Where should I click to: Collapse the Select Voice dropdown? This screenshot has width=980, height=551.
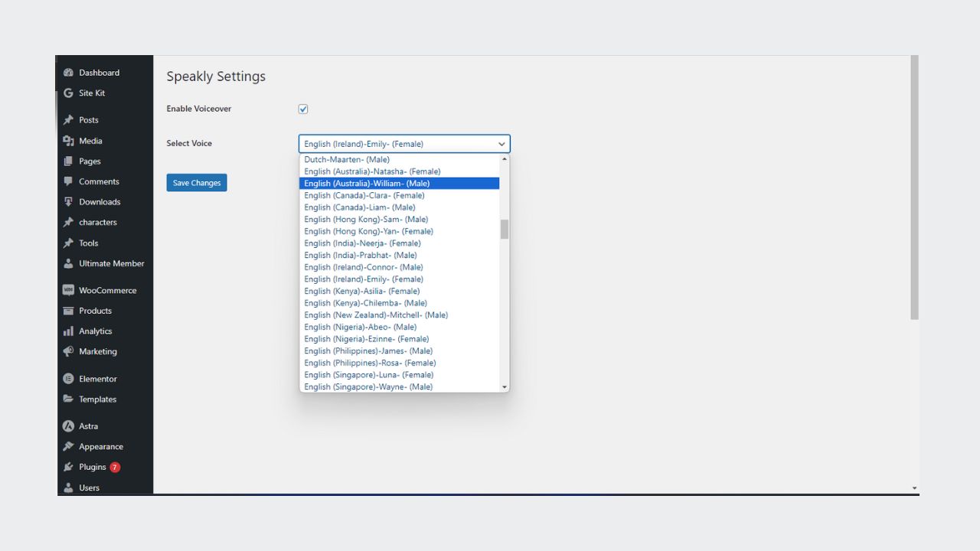[404, 144]
